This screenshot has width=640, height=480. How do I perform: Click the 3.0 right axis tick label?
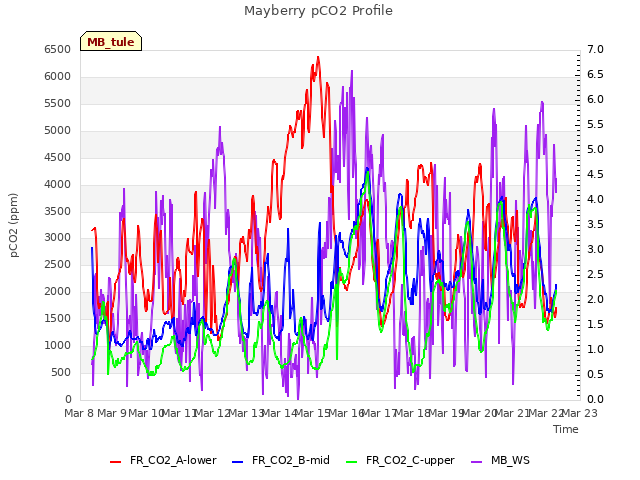[x=596, y=249]
